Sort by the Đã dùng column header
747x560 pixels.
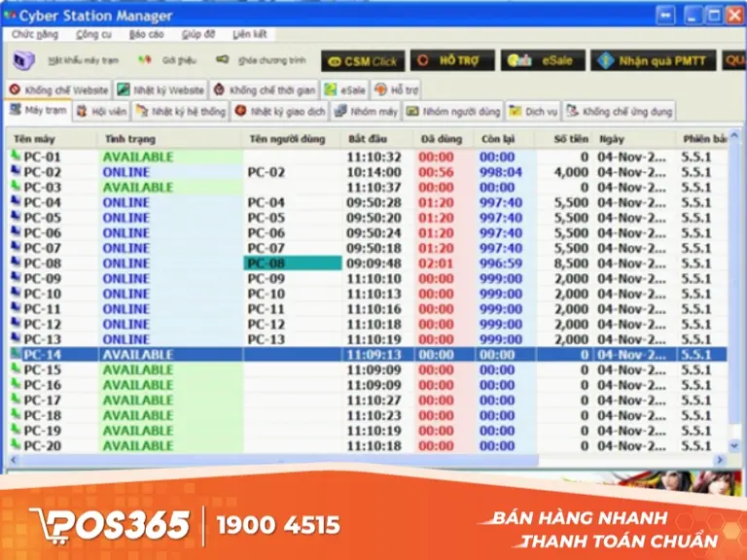coord(444,139)
